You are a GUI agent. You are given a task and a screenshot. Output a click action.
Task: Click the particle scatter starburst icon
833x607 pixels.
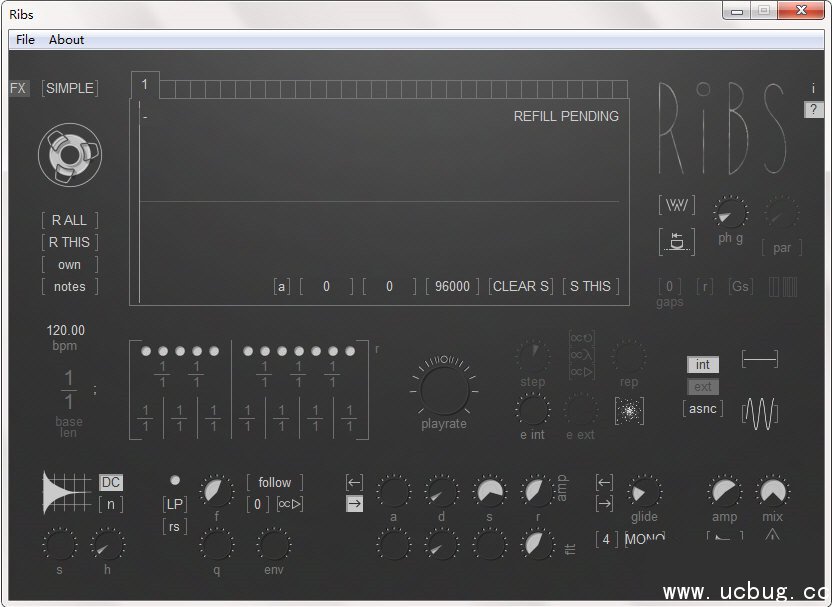(x=630, y=410)
